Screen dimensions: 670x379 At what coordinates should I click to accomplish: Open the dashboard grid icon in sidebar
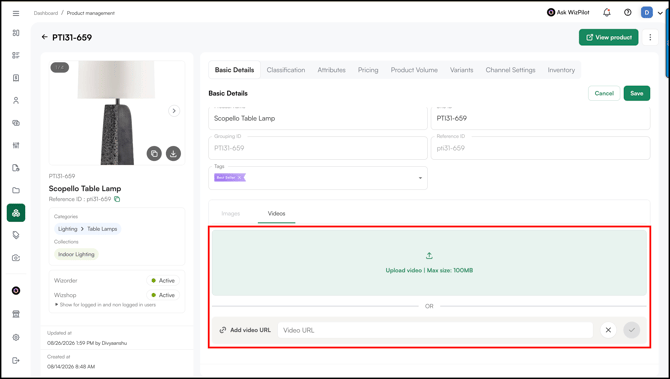coord(16,33)
